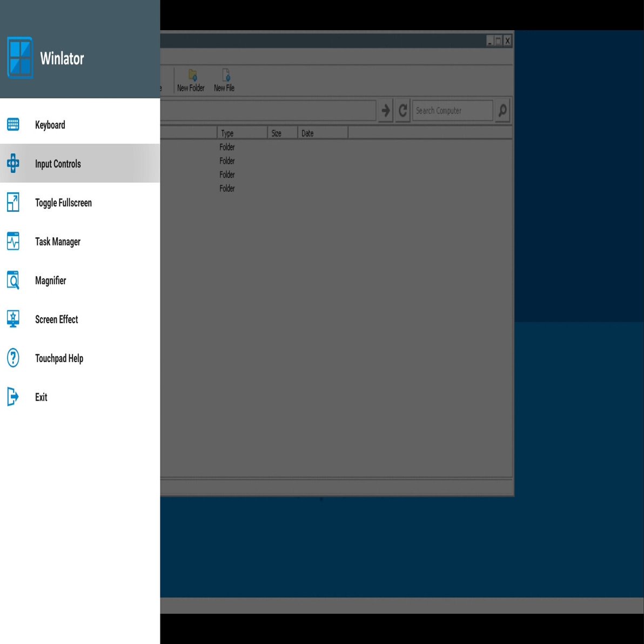Choose Toggle Fullscreen from the drawer
This screenshot has height=644, width=644.
click(x=80, y=202)
